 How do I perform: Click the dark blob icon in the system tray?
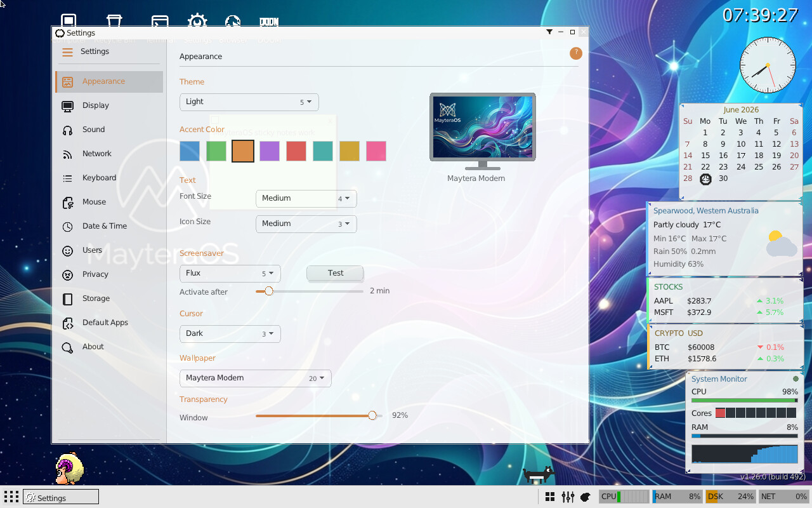coord(586,497)
